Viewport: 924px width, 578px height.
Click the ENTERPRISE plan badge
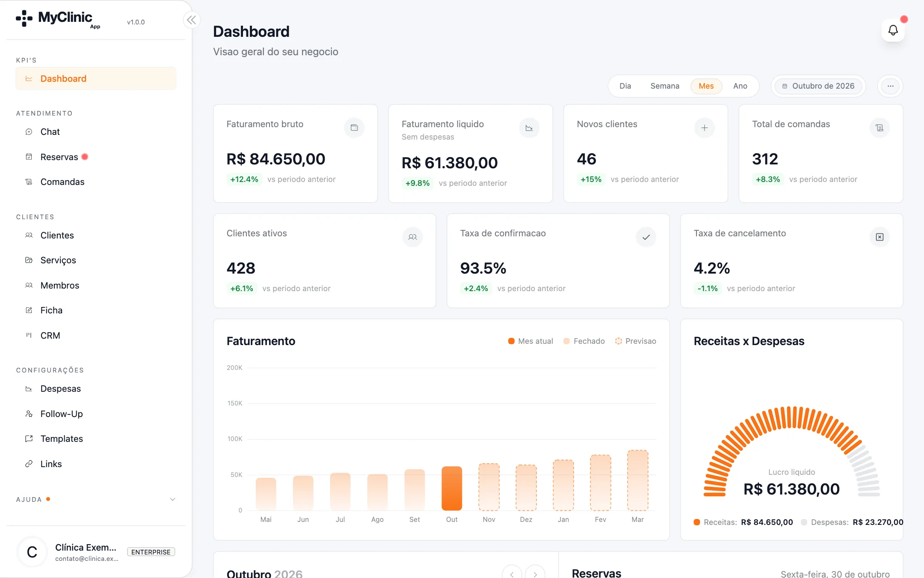coord(151,552)
